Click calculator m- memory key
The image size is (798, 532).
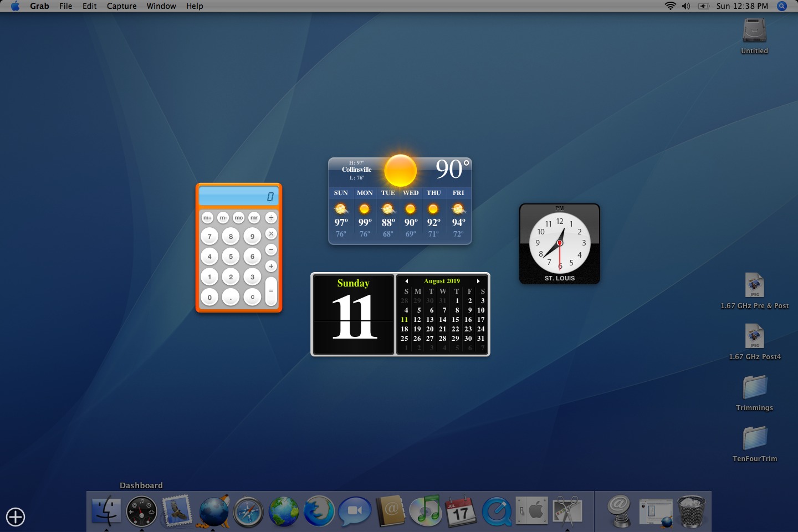pos(223,218)
